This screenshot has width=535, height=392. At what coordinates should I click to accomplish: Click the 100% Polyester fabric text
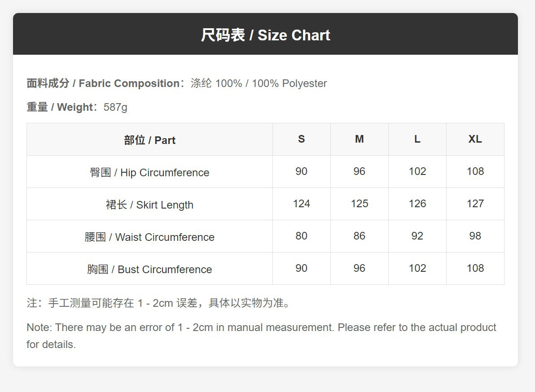tap(259, 83)
